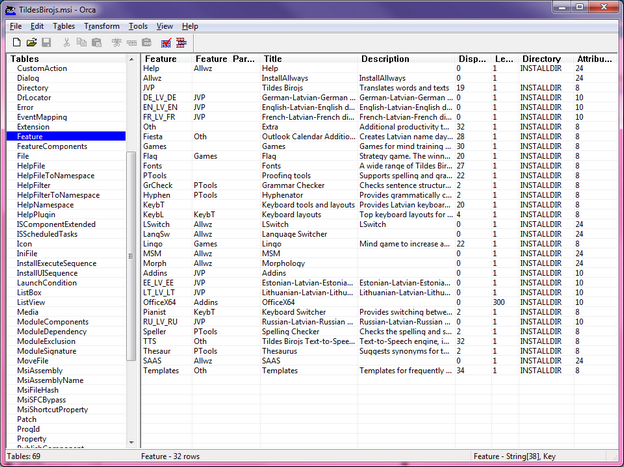Click the Validate toolbar icon
The height and width of the screenshot is (467, 624).
[165, 42]
